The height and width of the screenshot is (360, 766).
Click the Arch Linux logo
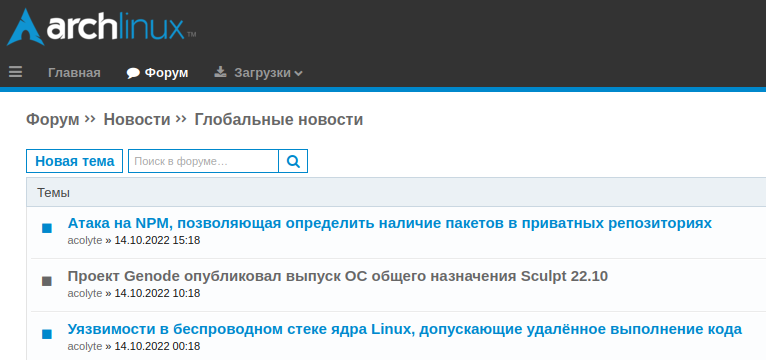point(101,28)
